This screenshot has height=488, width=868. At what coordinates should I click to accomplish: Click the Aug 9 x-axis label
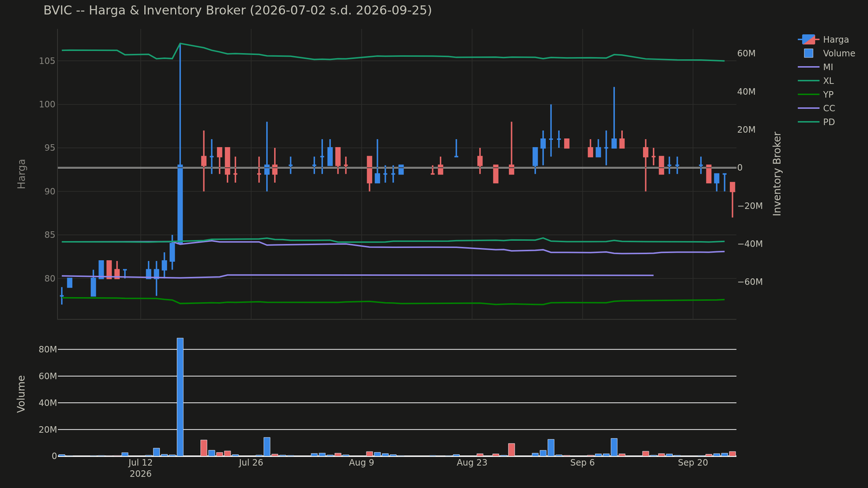click(x=361, y=463)
